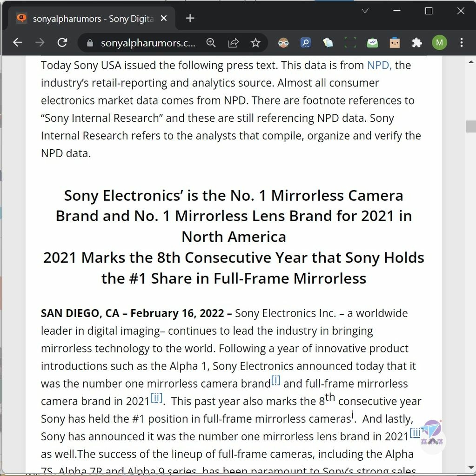Open the green M profile avatar
This screenshot has height=476, width=476.
tap(439, 42)
